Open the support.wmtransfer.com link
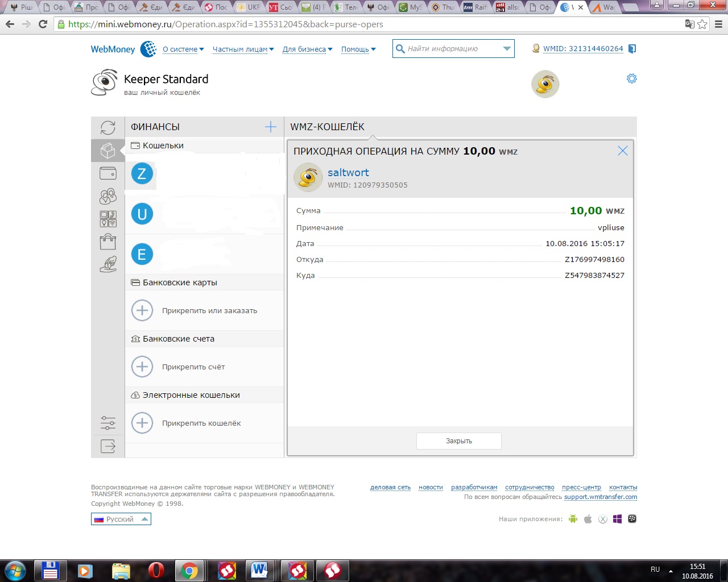 (x=601, y=497)
